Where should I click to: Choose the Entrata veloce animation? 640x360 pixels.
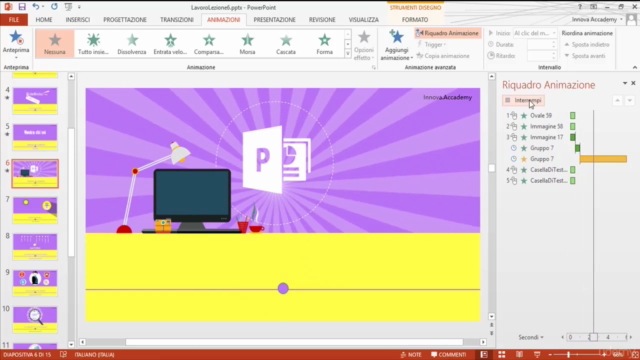170,44
